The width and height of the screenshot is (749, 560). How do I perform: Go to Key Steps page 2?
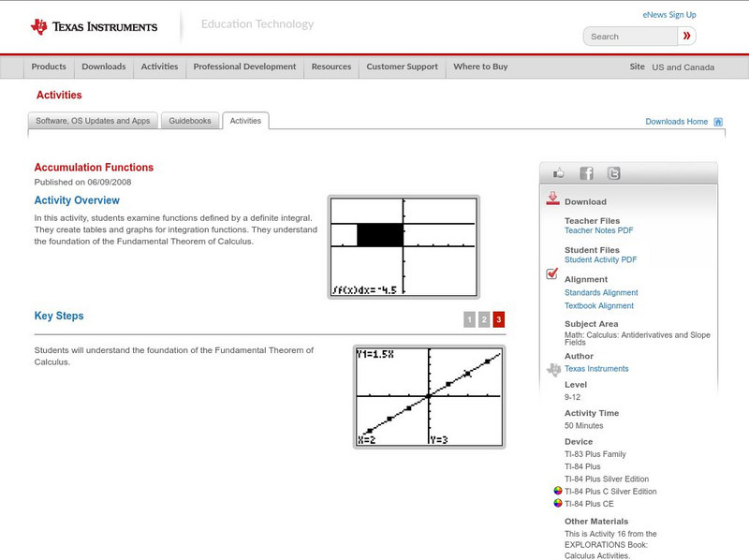[x=484, y=319]
